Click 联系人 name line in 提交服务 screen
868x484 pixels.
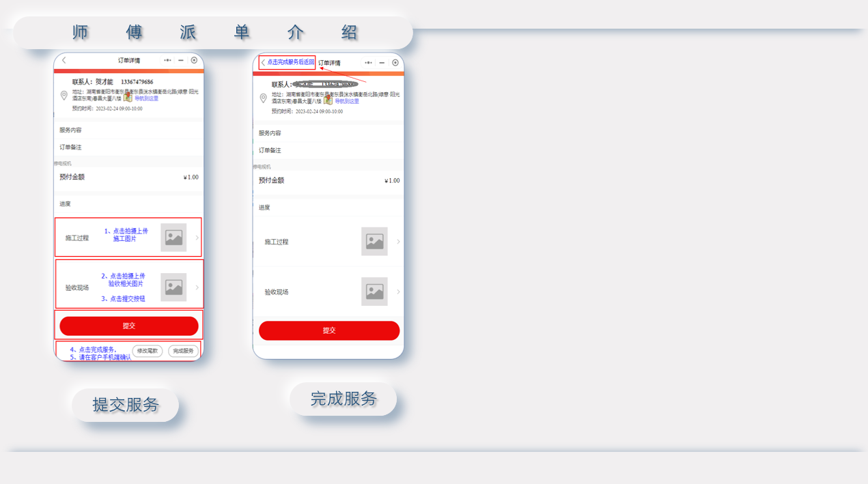click(x=93, y=82)
